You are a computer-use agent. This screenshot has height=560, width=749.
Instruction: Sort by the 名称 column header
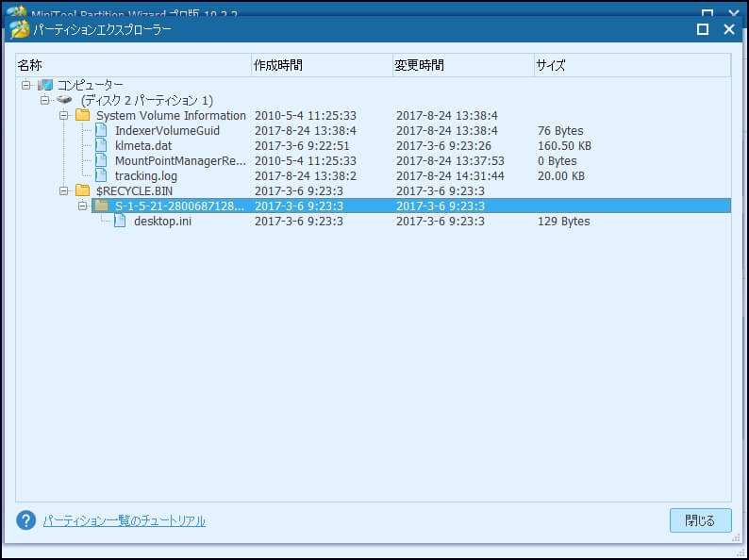pyautogui.click(x=133, y=65)
